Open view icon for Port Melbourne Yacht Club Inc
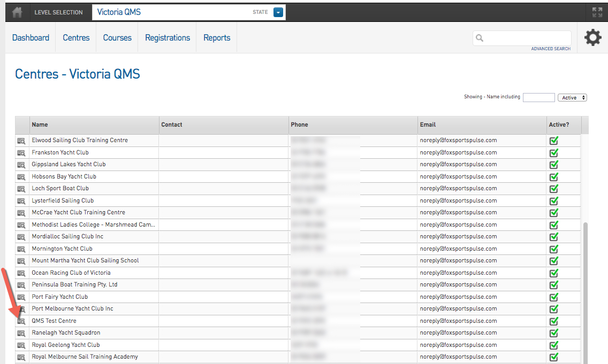The image size is (608, 364). (21, 309)
